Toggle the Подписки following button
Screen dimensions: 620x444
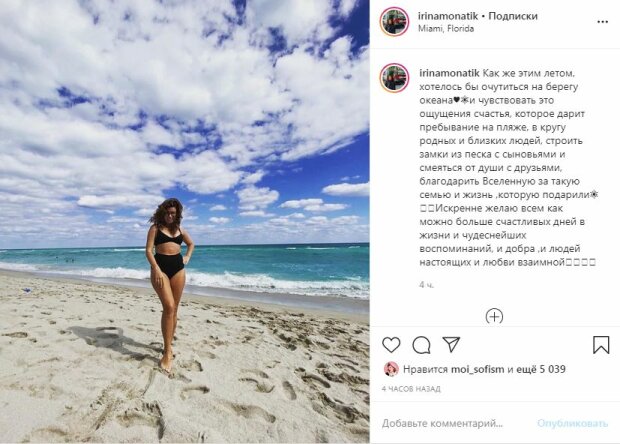pos(513,16)
